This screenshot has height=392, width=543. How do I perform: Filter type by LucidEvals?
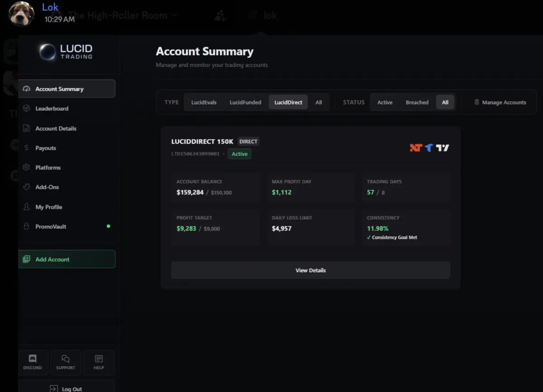[x=204, y=102]
